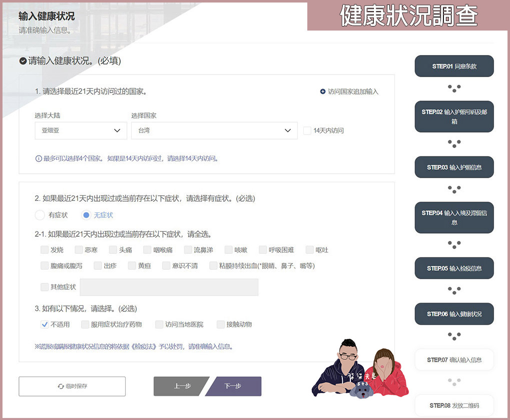Image resolution: width=510 pixels, height=420 pixels.
Task: Tick the 流鼻涕 symptom checkbox
Action: (188, 250)
